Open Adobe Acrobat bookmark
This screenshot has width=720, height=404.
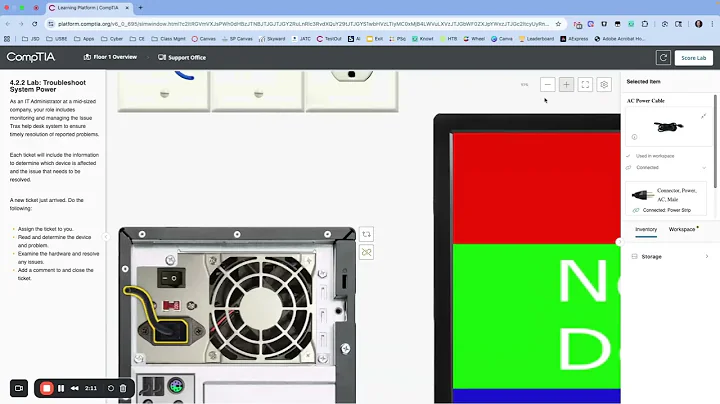pyautogui.click(x=619, y=39)
